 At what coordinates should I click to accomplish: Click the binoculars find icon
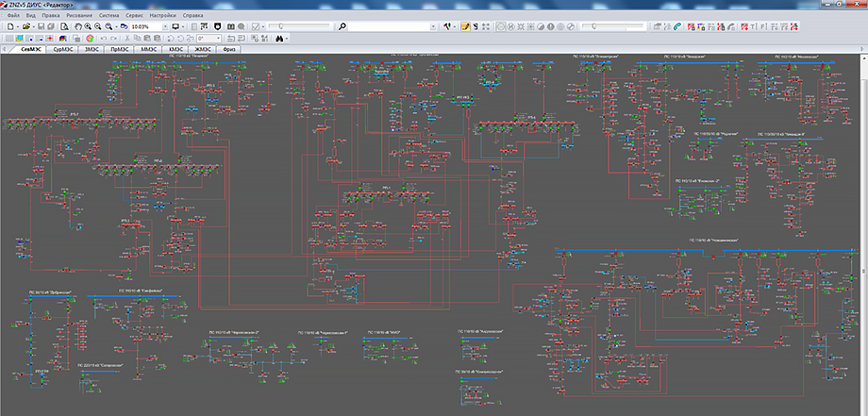(279, 39)
